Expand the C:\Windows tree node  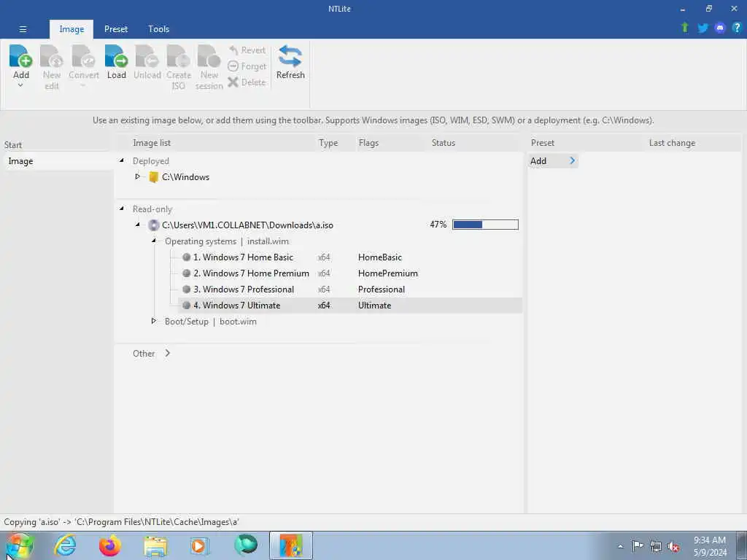(x=138, y=176)
